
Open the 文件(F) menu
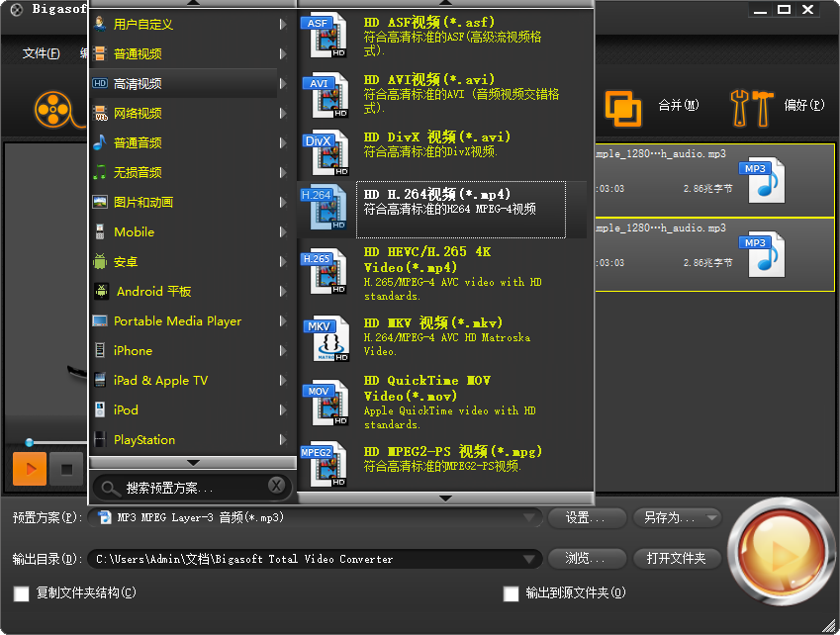(40, 51)
